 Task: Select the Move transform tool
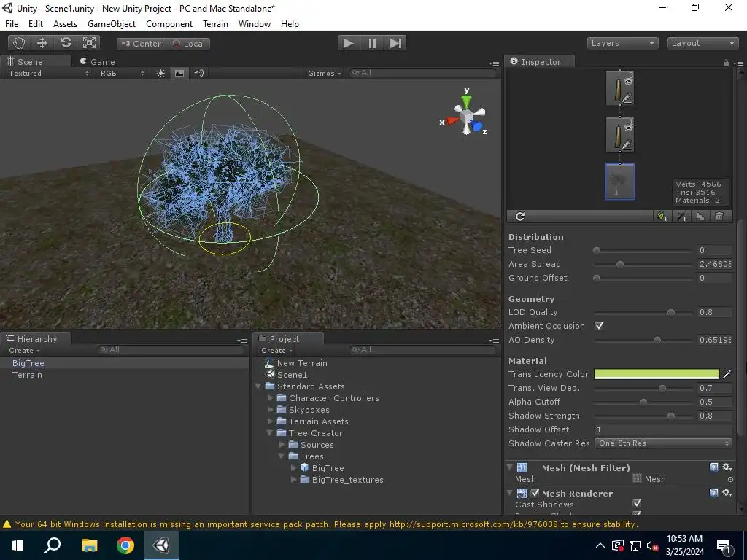[42, 43]
